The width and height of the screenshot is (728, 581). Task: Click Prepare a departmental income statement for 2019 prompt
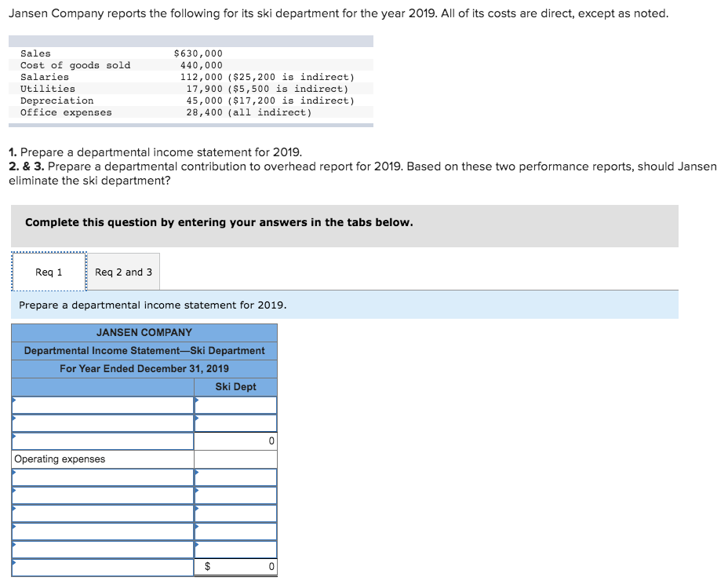pos(153,305)
